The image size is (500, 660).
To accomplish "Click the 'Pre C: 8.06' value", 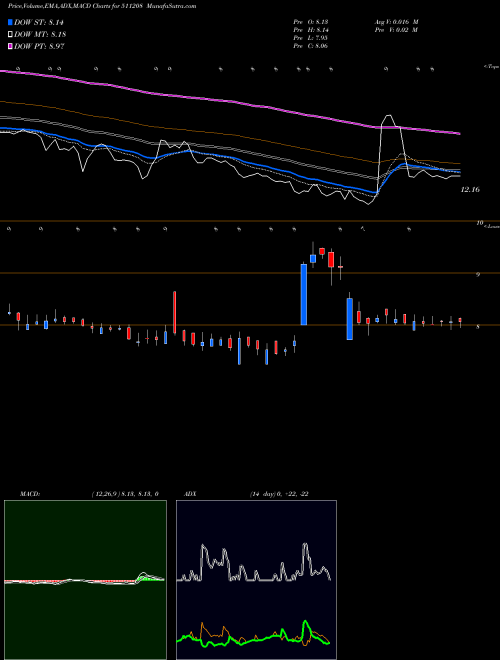I will 311,46.
